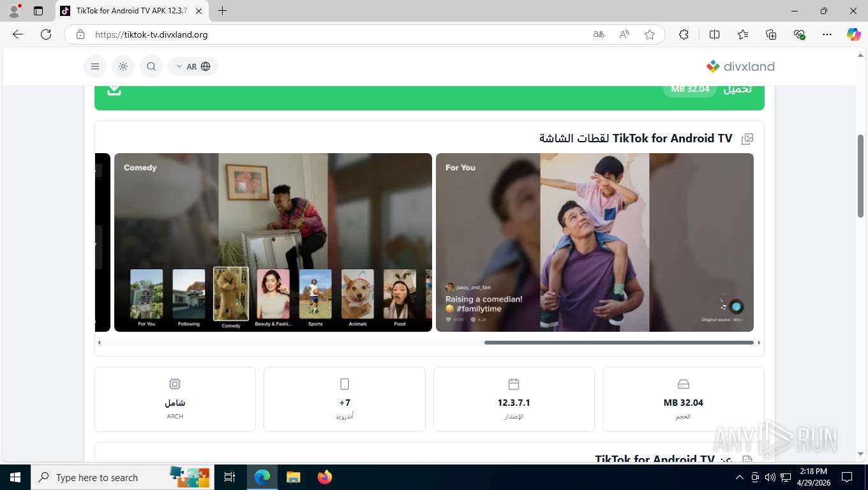View site information lock icon
Viewport: 868px width, 490px height.
[80, 34]
